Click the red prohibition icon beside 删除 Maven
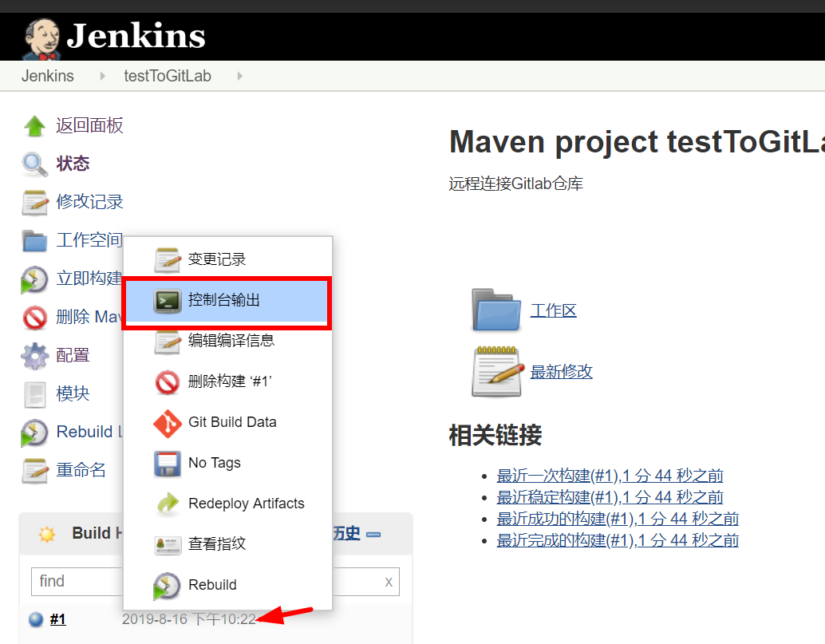Screen dimensions: 825x644 click(x=35, y=318)
